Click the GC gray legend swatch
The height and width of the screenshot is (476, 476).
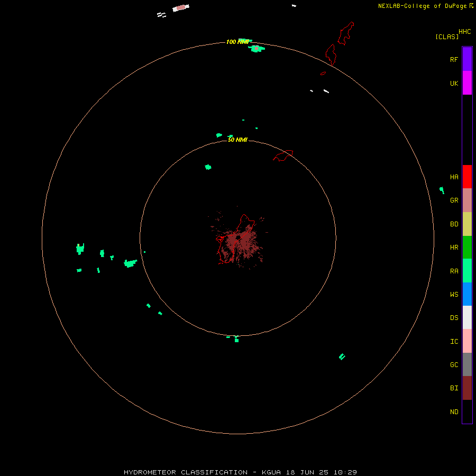pos(467,364)
